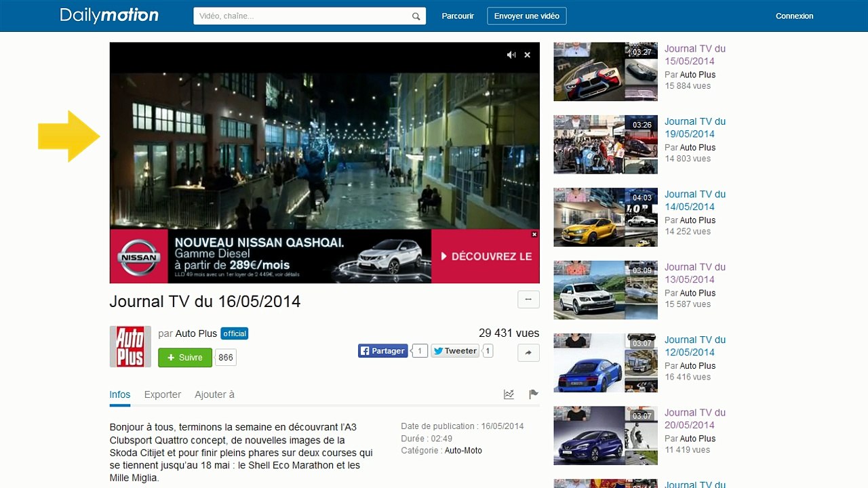The width and height of the screenshot is (868, 488).
Task: Open thumbnail for Journal TV 13/05/2014
Action: coord(606,290)
